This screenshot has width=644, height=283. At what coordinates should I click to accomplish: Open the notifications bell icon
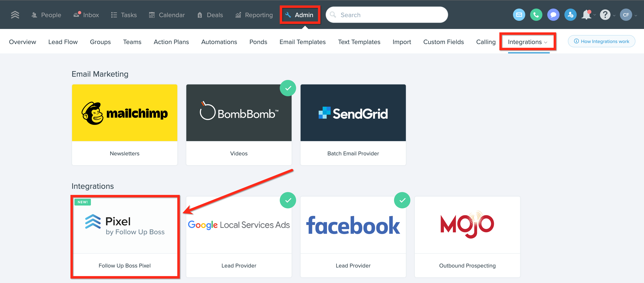point(586,15)
